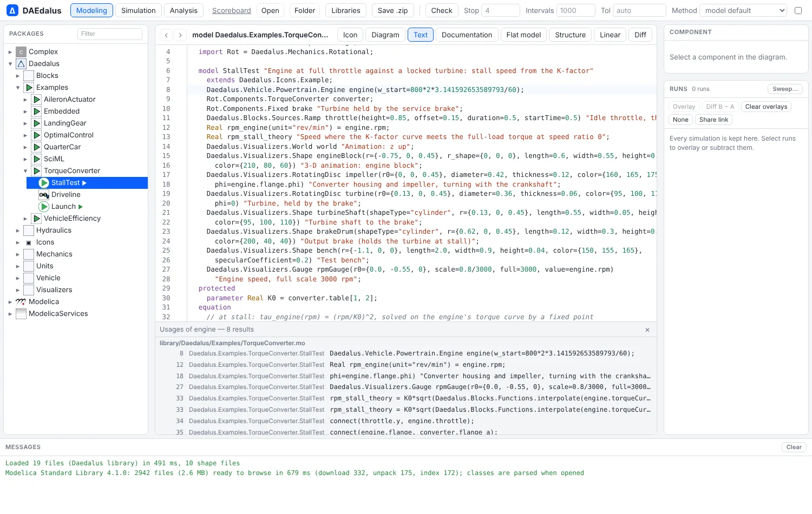This screenshot has width=812, height=514.
Task: Open the Method model default dropdown
Action: point(743,10)
